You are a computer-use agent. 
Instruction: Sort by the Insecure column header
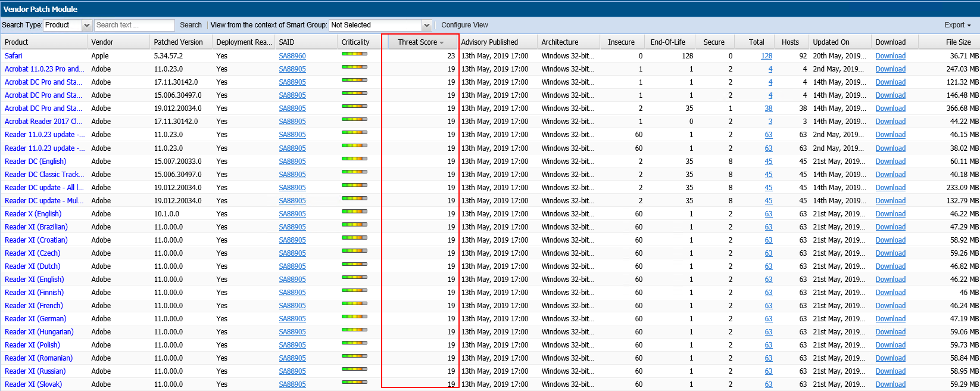click(x=621, y=42)
